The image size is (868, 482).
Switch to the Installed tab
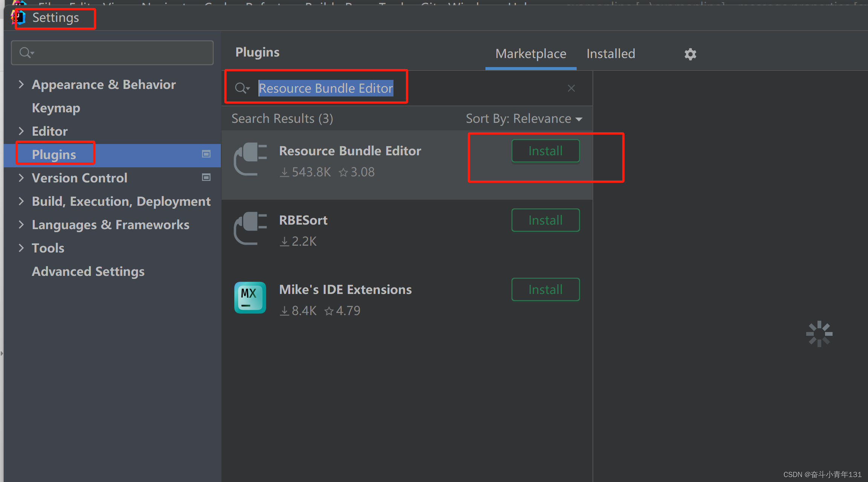point(611,54)
